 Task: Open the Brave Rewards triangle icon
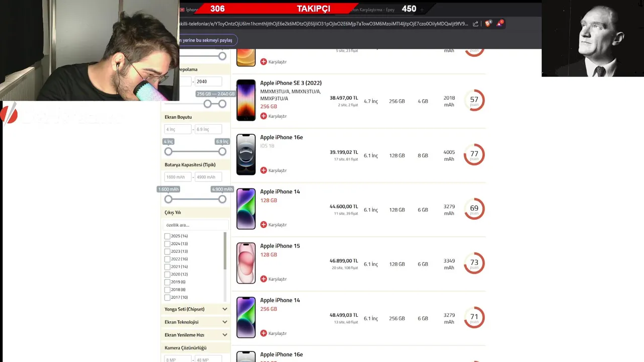[500, 24]
